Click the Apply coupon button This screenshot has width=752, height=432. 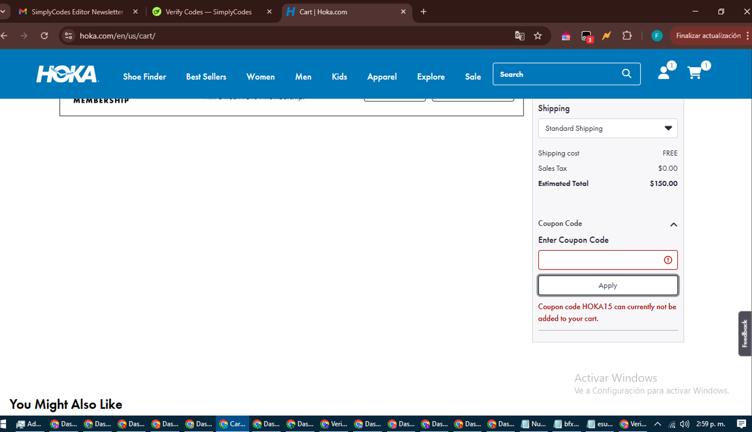(x=608, y=285)
